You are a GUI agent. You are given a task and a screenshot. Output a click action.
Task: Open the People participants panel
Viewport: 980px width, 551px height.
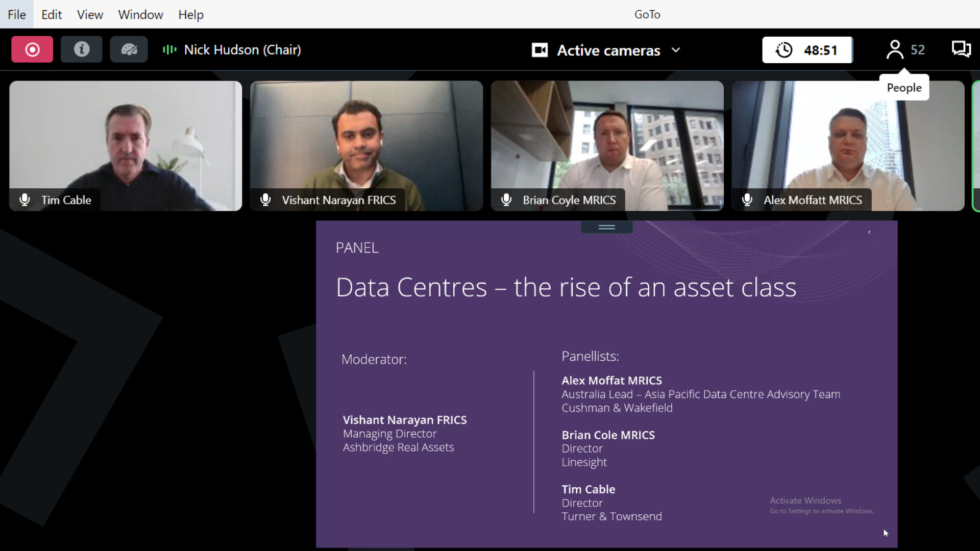coord(895,49)
